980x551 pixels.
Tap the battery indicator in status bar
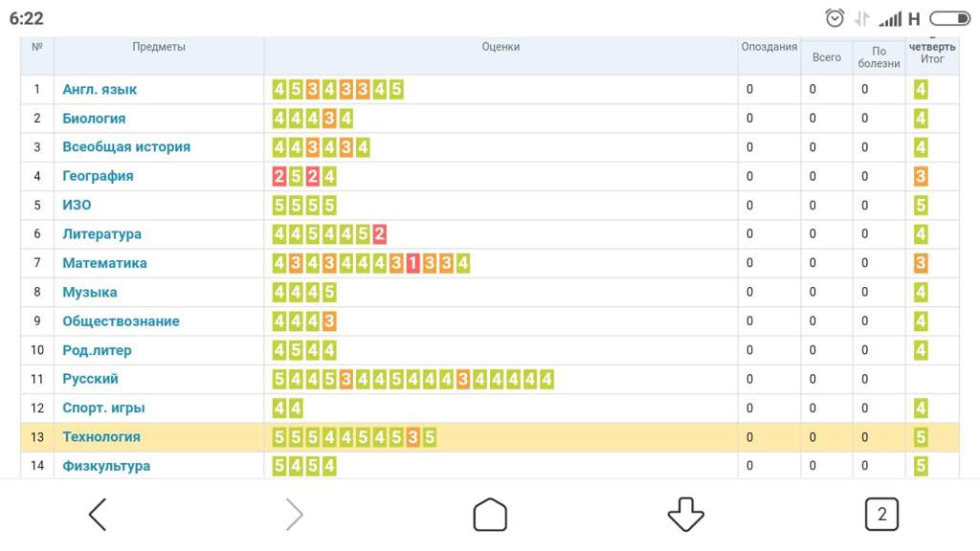click(950, 19)
